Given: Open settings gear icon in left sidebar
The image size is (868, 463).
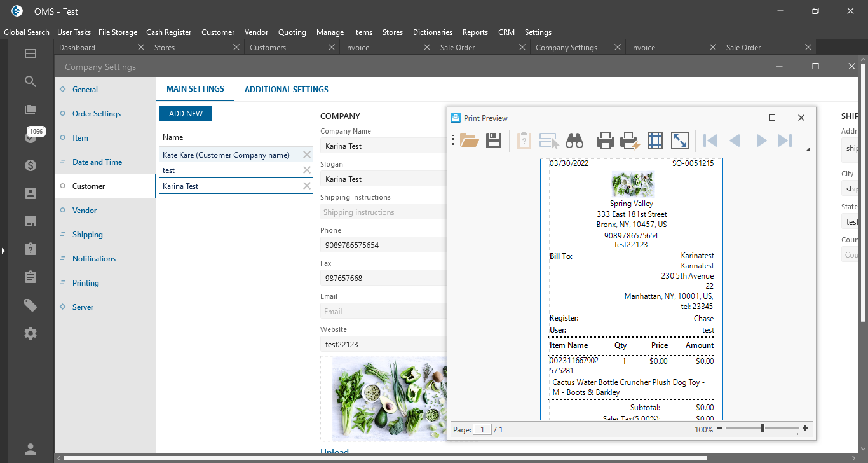Looking at the screenshot, I should pyautogui.click(x=31, y=333).
